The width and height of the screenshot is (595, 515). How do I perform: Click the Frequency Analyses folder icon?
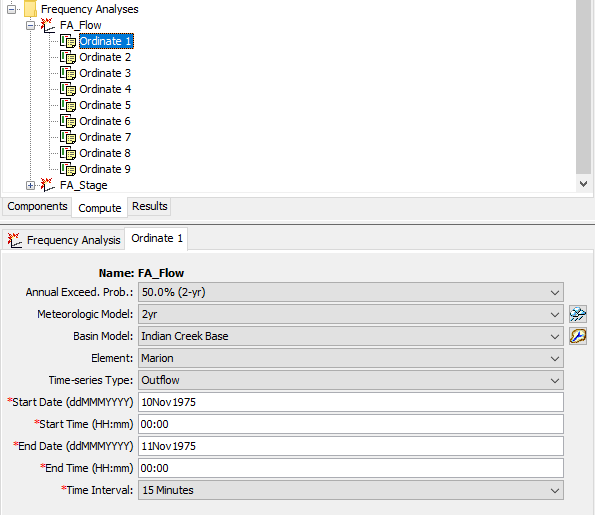30,9
